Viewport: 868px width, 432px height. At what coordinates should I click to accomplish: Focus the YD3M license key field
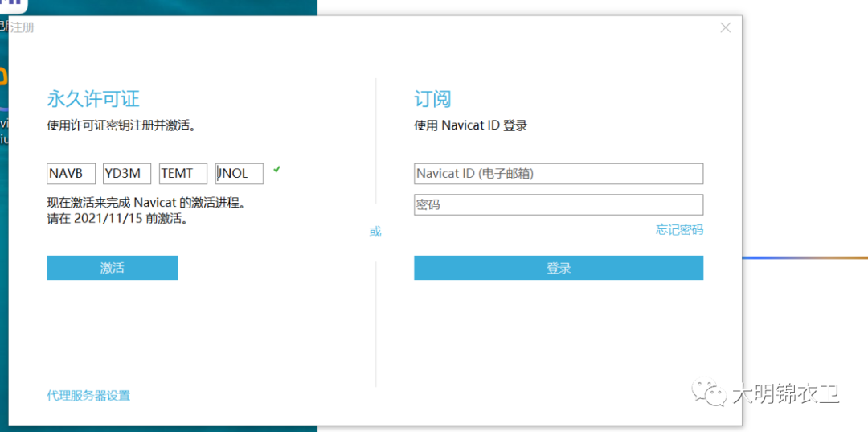pos(127,173)
